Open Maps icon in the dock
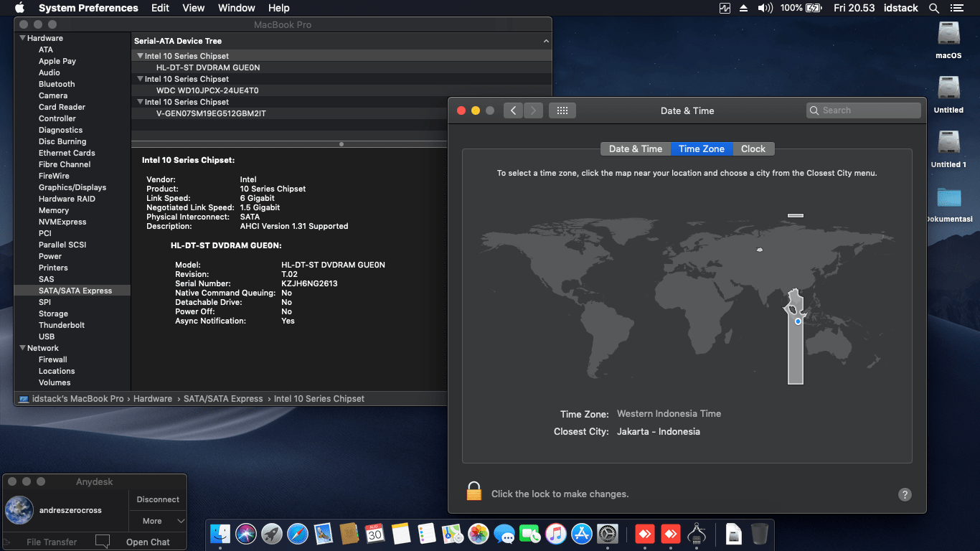 pos(452,533)
